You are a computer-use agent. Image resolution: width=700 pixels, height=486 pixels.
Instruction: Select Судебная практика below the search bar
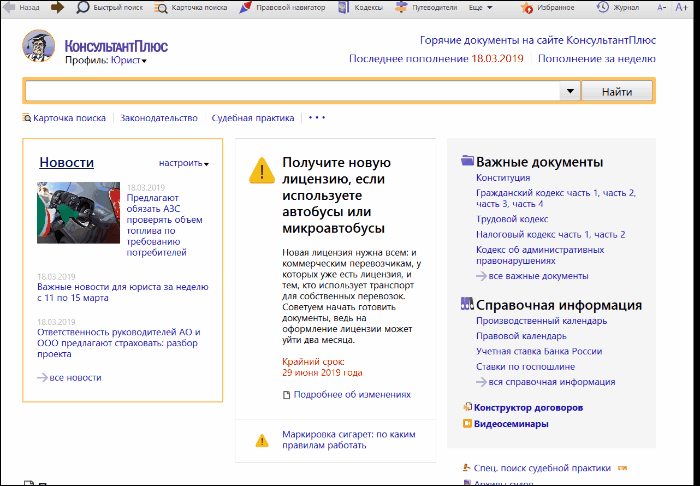pos(253,118)
